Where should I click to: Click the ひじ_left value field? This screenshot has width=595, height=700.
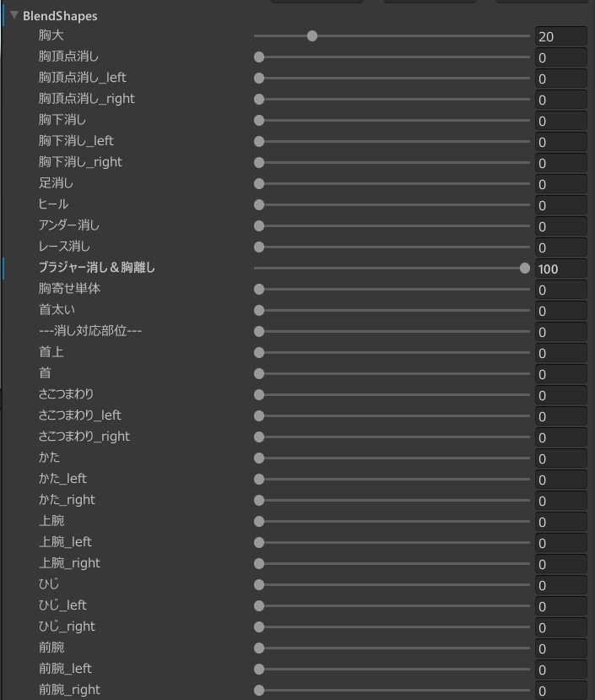560,606
